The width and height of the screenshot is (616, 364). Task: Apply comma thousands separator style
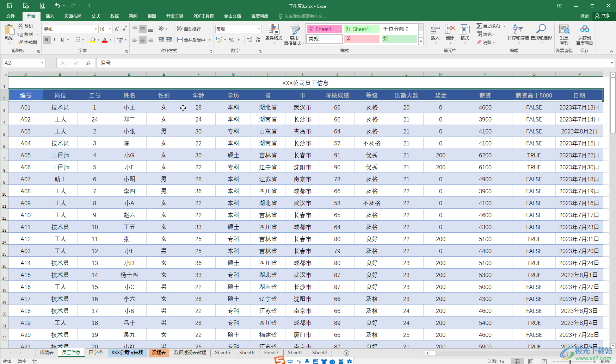point(239,40)
